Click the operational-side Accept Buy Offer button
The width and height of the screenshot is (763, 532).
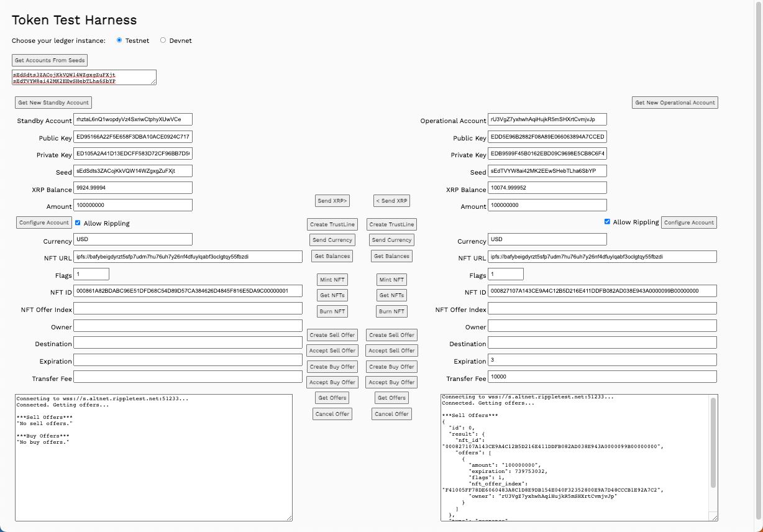coord(391,382)
